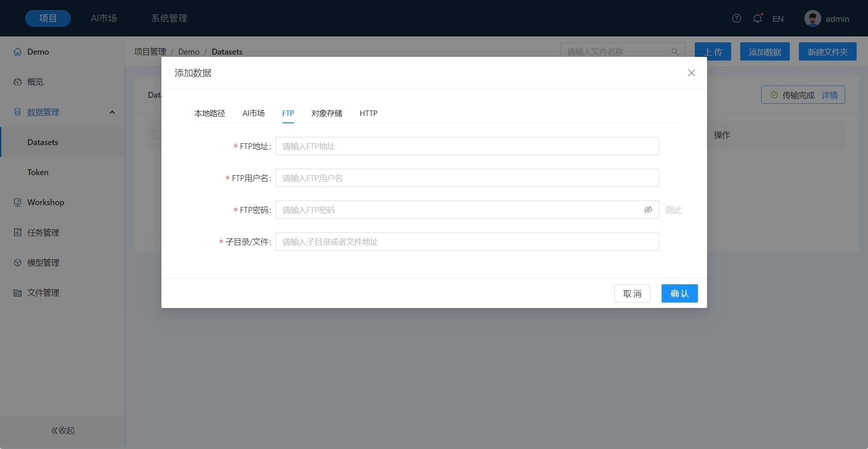Switch to the 对象存储 tab
This screenshot has height=449, width=868.
(326, 113)
